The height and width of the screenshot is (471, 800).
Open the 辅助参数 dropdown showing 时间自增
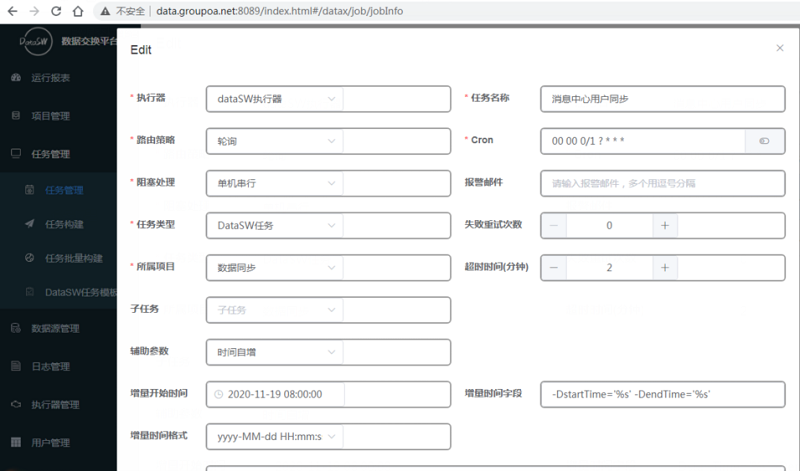click(x=275, y=352)
